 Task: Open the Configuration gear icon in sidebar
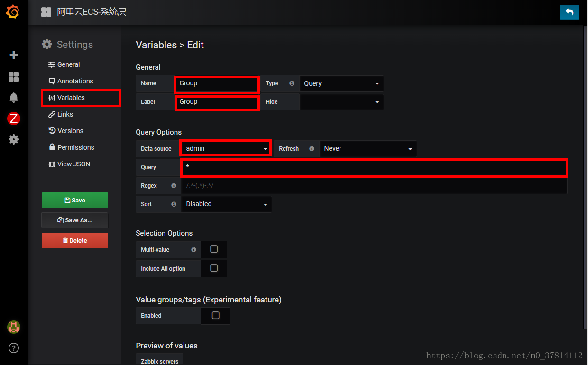[14, 139]
